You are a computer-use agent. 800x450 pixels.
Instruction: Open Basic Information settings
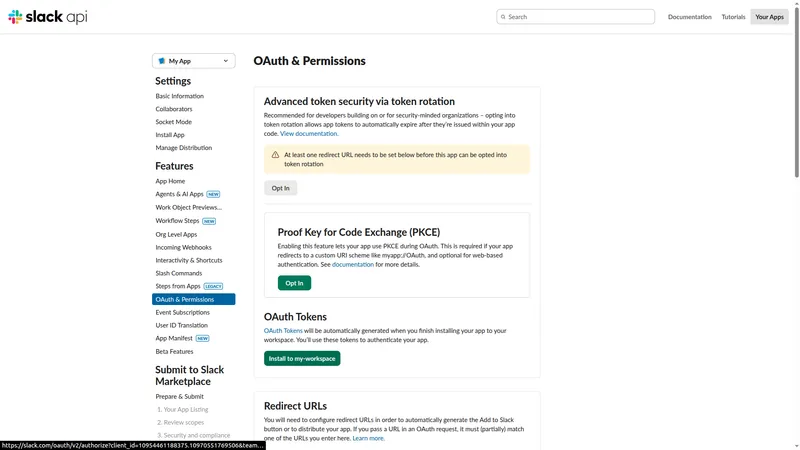click(x=180, y=96)
